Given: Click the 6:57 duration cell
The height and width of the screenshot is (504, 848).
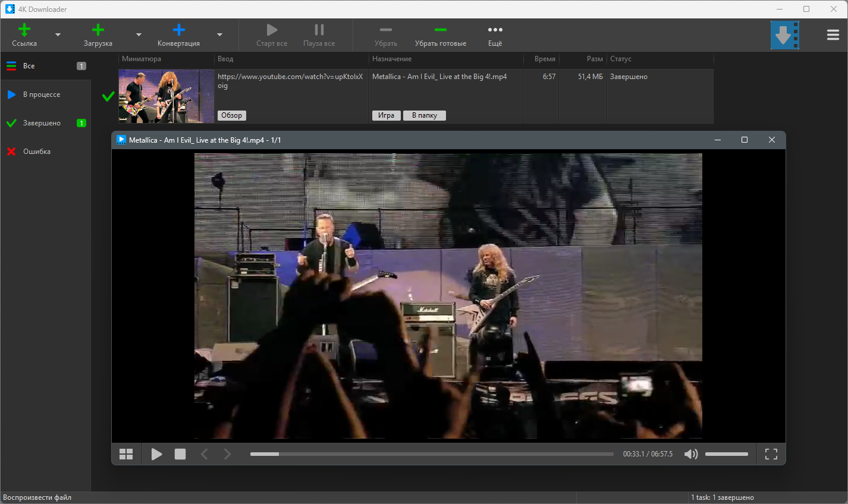Looking at the screenshot, I should 549,77.
